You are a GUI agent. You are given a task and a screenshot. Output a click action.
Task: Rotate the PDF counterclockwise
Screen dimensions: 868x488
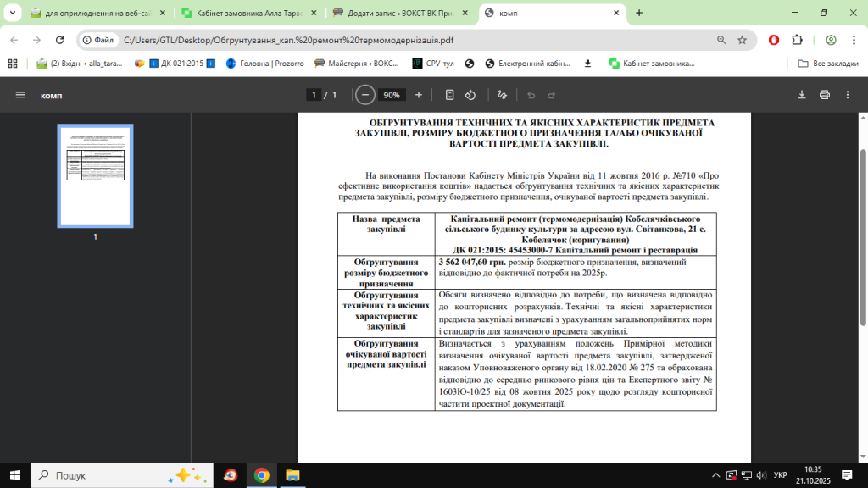tap(470, 95)
